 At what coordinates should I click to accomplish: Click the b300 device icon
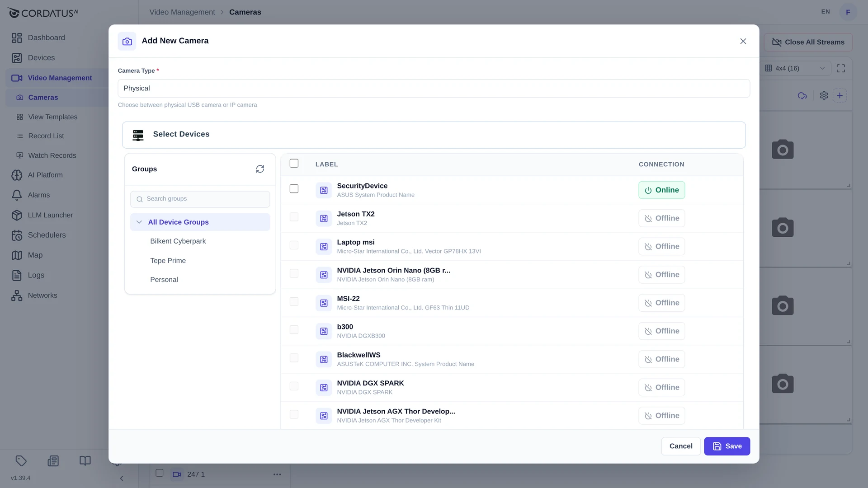pos(324,331)
